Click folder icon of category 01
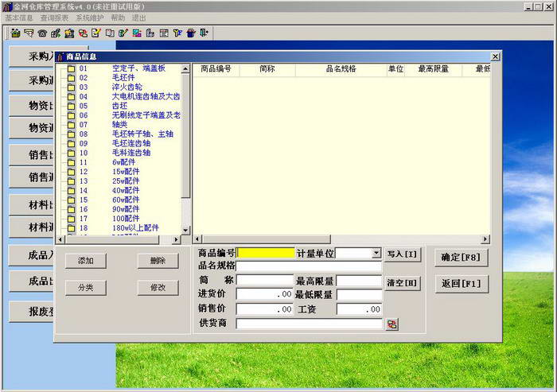The image size is (557, 392). 71,68
